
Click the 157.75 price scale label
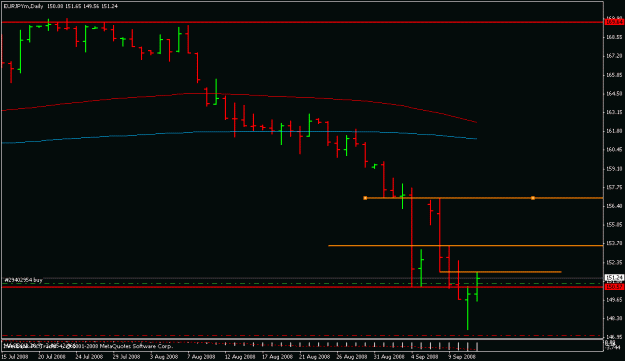tap(614, 187)
